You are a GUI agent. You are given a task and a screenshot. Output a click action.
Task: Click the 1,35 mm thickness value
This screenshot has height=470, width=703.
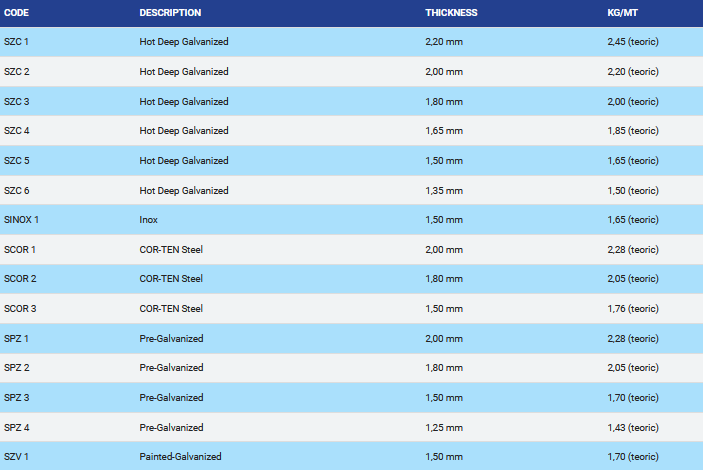tap(444, 190)
